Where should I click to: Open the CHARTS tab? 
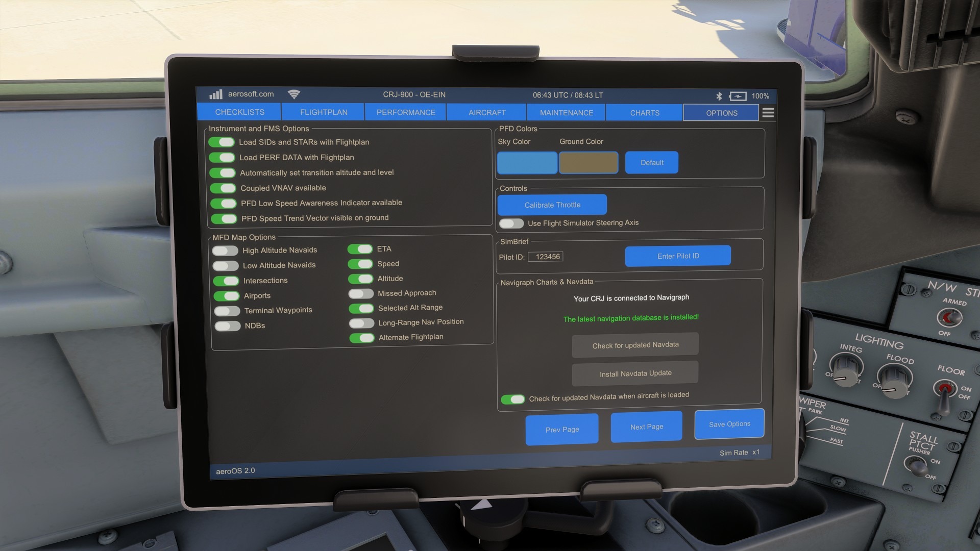coord(644,113)
